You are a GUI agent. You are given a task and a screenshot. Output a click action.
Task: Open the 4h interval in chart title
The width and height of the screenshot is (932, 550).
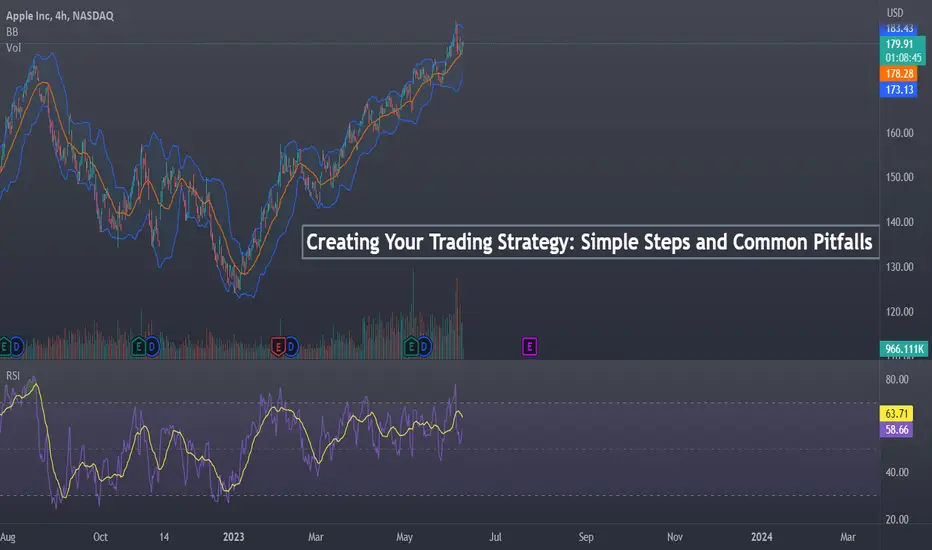pos(61,16)
